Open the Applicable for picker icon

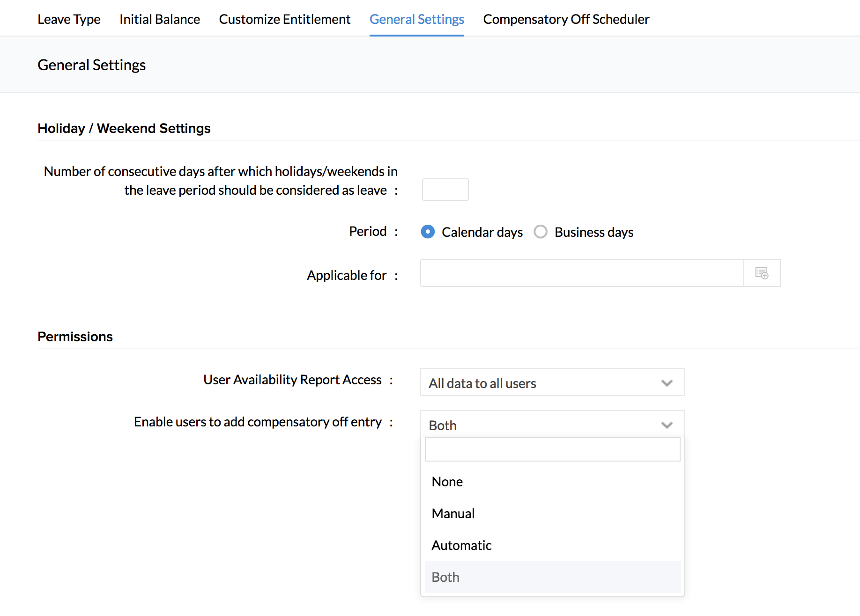762,273
